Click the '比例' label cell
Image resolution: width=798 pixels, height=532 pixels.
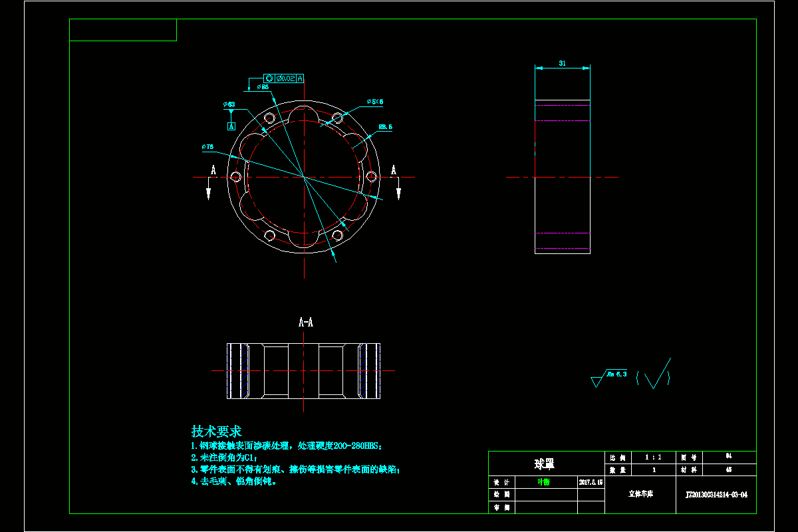618,458
